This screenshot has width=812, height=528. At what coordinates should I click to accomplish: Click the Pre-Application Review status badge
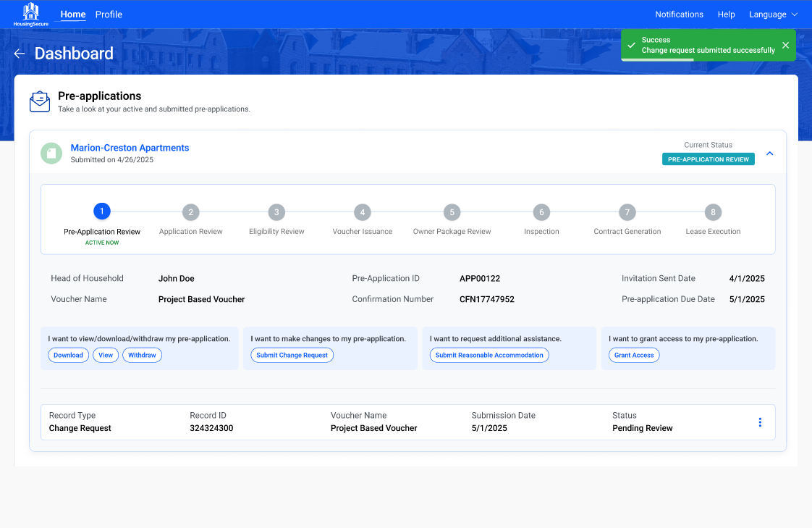[x=708, y=159]
